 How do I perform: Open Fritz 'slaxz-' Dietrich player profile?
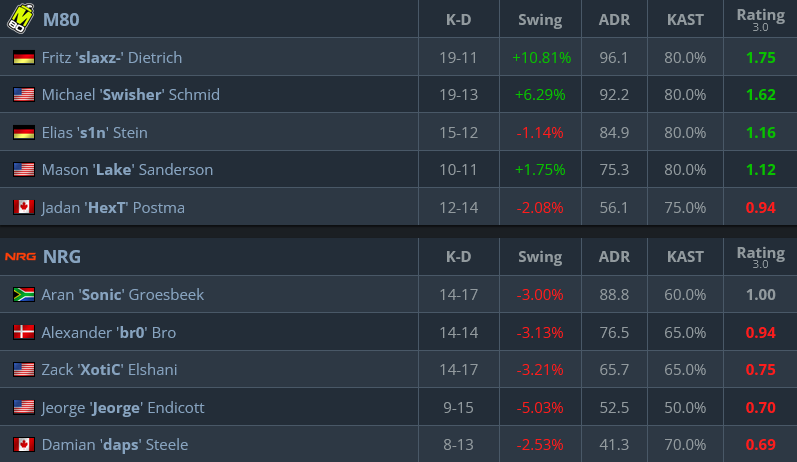click(x=112, y=58)
